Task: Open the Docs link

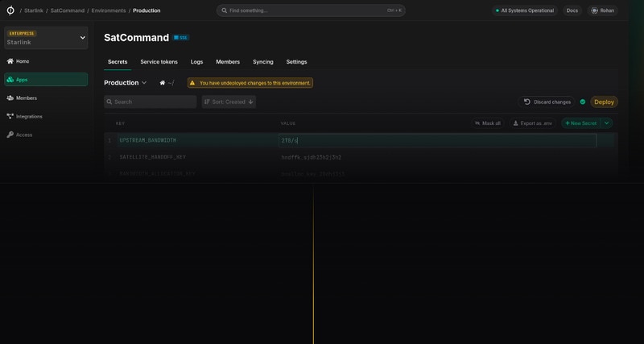Action: coord(572,10)
